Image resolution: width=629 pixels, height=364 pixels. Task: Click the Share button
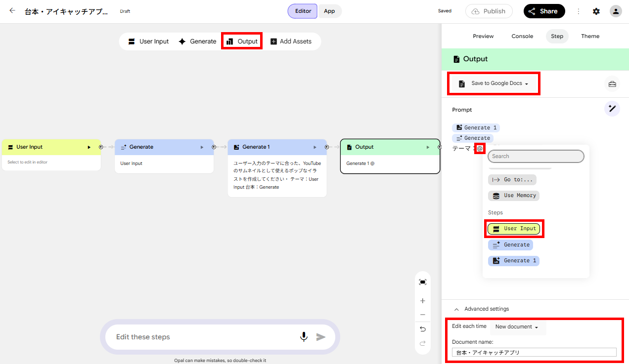click(544, 11)
